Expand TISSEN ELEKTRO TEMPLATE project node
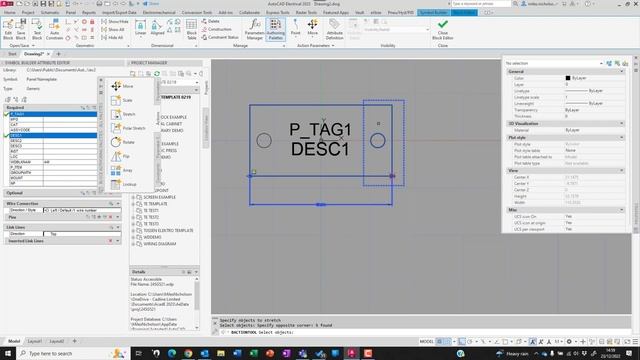This screenshot has height=360, width=640. coord(133,231)
